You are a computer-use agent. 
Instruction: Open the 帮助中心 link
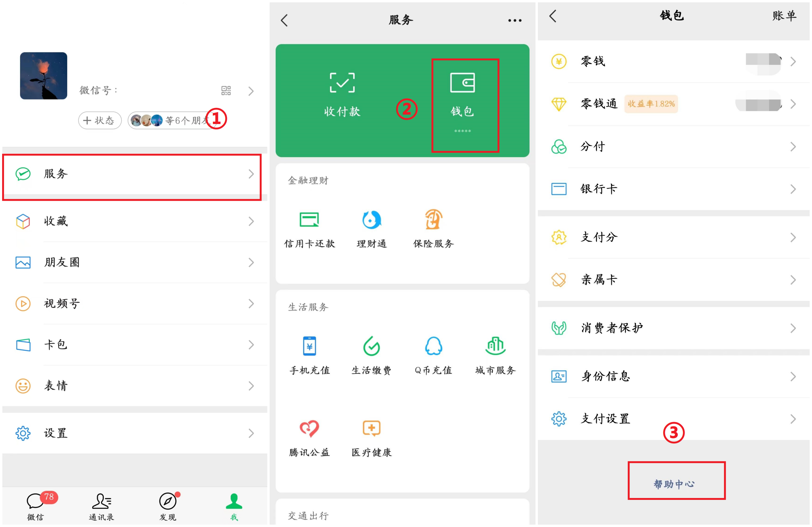pyautogui.click(x=674, y=484)
